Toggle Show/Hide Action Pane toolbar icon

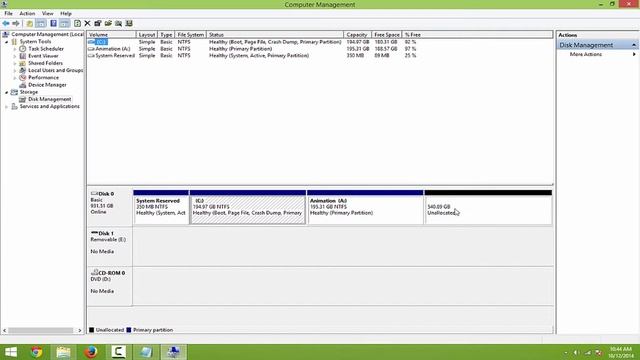(x=65, y=24)
